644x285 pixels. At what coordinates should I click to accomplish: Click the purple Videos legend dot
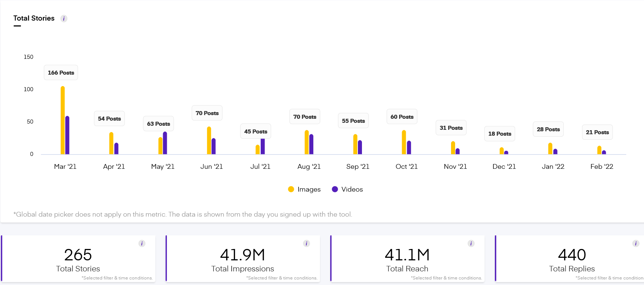point(335,189)
